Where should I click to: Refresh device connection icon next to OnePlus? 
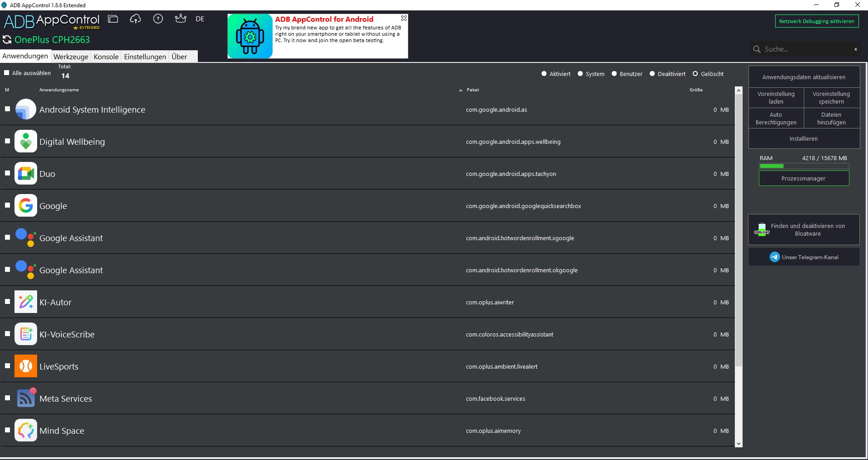7,40
